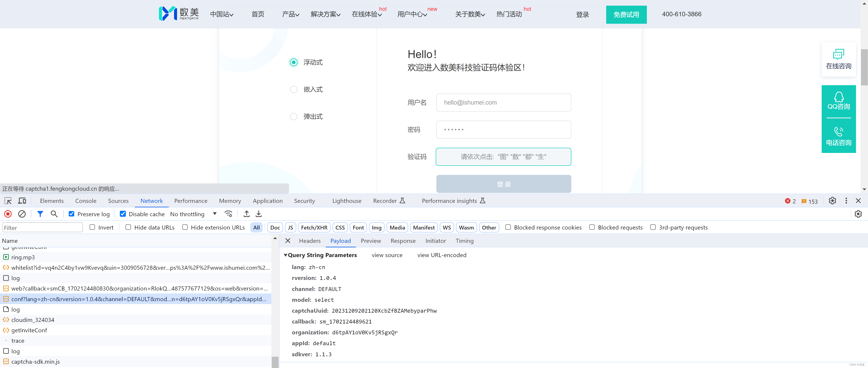Open the QQ咨询 contact icon
This screenshot has height=368, width=868.
(839, 101)
